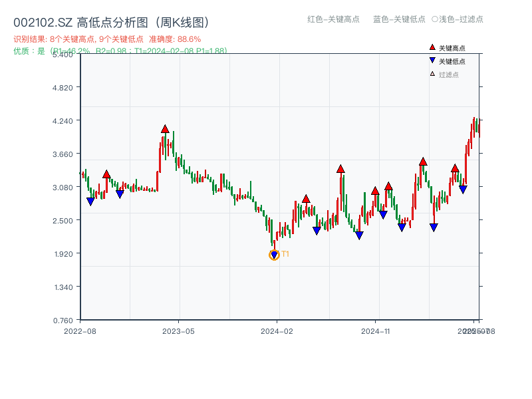The height and width of the screenshot is (399, 532).
Task: Toggle the blue 关键低点 legend triangle
Action: coord(432,61)
